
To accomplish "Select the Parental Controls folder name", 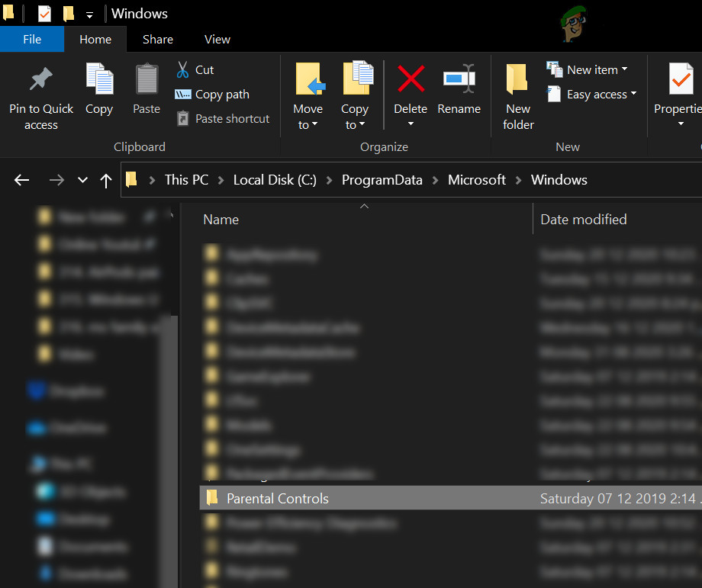I will (x=278, y=499).
